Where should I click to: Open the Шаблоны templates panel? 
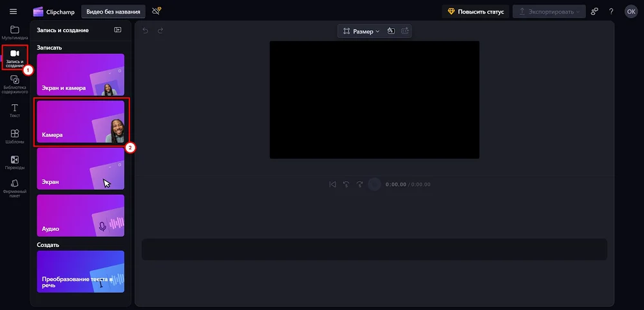click(15, 136)
